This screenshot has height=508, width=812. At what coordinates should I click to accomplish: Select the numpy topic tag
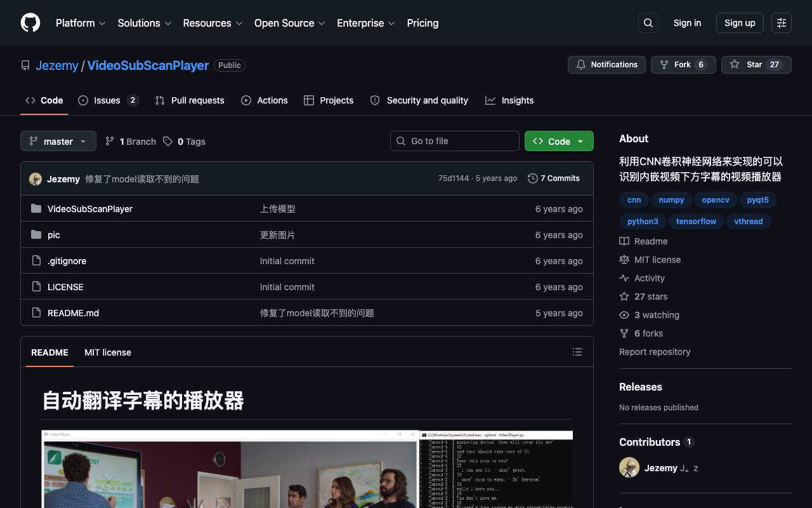[x=671, y=200]
